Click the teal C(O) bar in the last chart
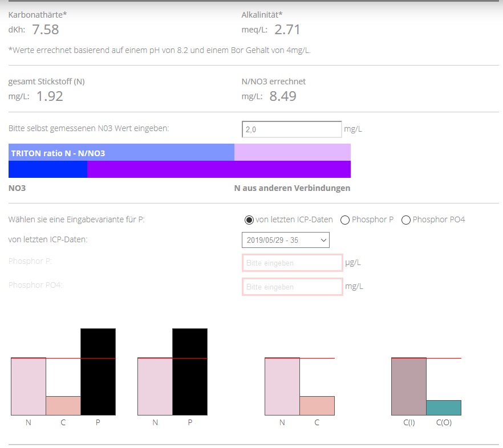Image resolution: width=503 pixels, height=448 pixels. [444, 408]
